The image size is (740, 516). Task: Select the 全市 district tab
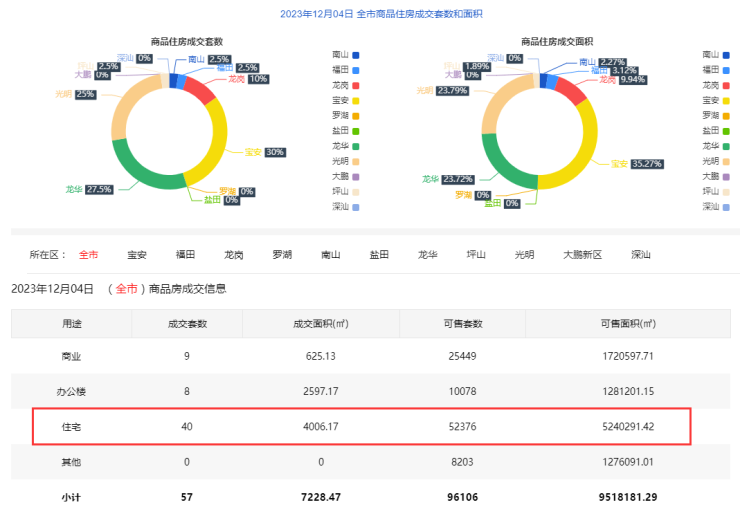[89, 255]
